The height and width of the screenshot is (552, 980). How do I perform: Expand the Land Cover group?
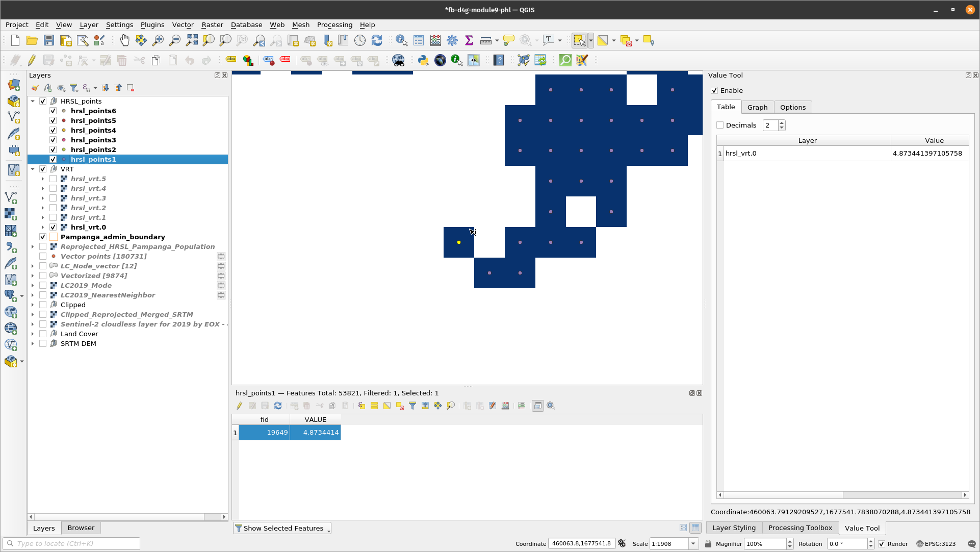(33, 334)
